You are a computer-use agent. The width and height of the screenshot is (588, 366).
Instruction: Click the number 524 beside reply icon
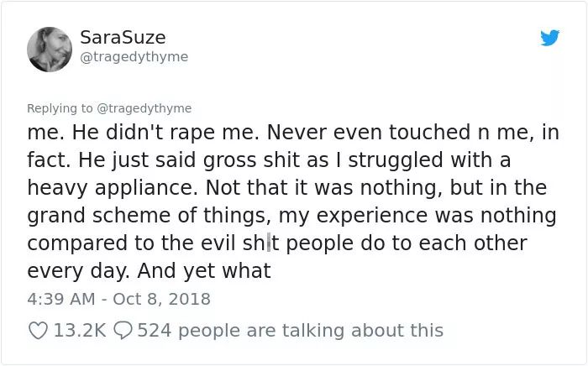pyautogui.click(x=155, y=331)
